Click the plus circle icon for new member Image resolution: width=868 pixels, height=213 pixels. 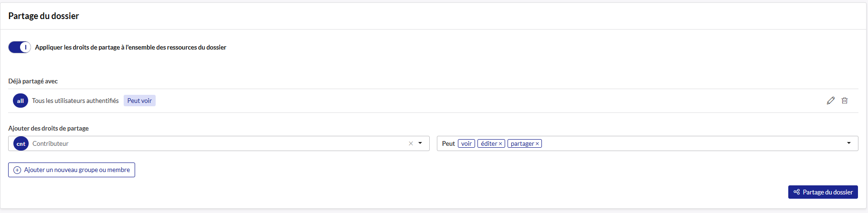17,170
